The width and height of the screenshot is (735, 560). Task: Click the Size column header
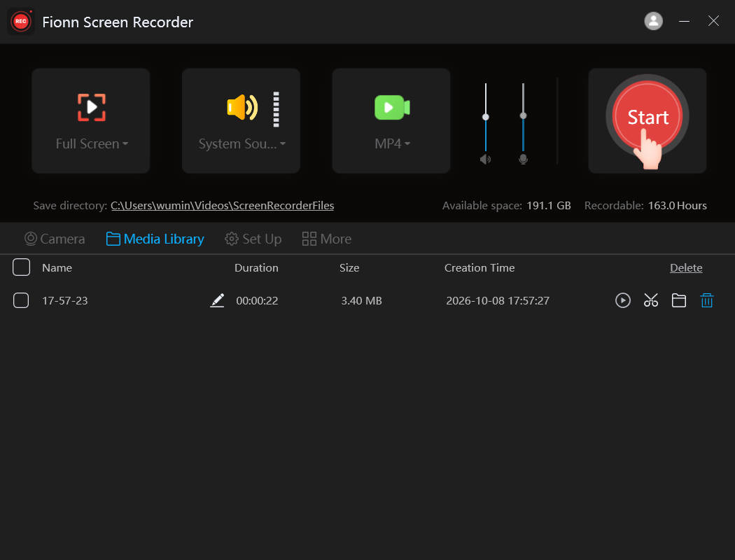click(x=349, y=267)
